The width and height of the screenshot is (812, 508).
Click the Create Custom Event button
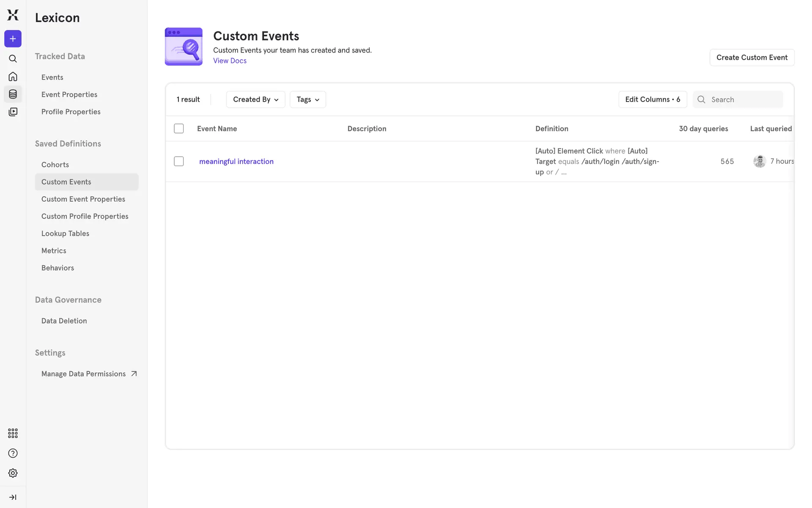(x=752, y=58)
